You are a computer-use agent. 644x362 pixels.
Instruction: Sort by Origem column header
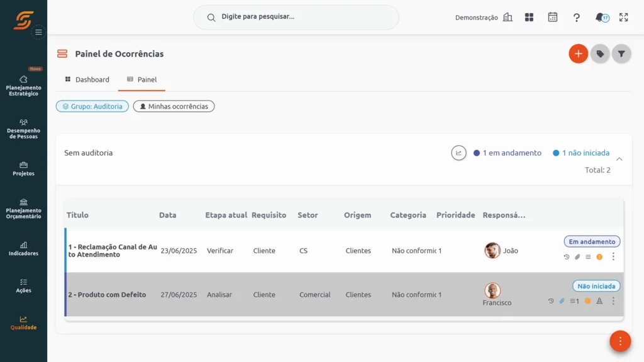(357, 215)
